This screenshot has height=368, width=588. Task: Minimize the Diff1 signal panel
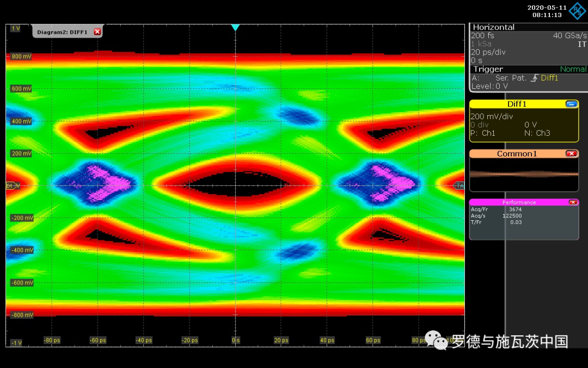(x=571, y=104)
